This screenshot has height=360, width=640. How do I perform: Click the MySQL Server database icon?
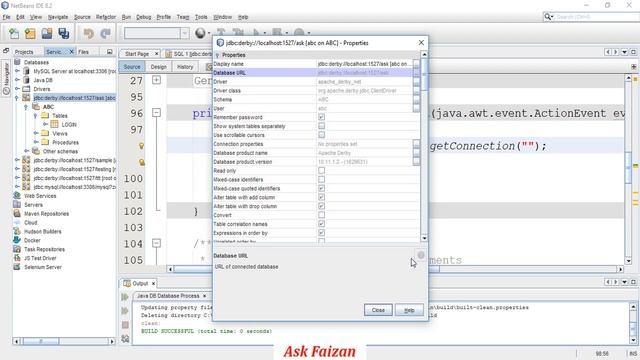[x=27, y=71]
